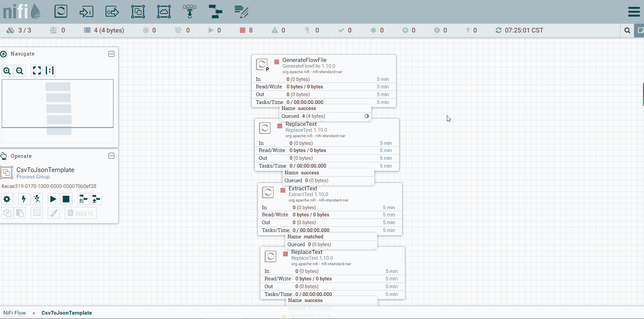Viewport: 644px width, 319px height.
Task: Collapse the Navigate panel
Action: click(x=111, y=54)
